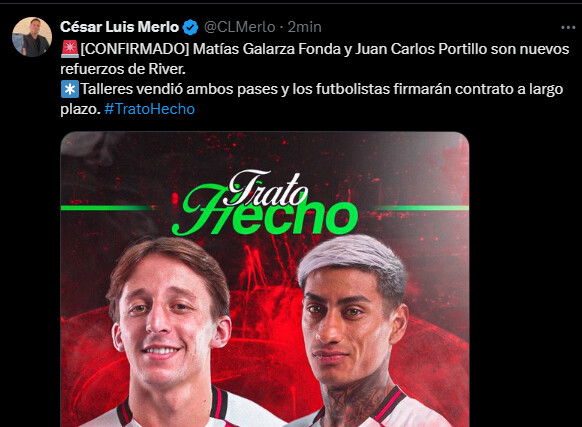The image size is (582, 427).
Task: Click the blue verified badge
Action: pyautogui.click(x=191, y=27)
